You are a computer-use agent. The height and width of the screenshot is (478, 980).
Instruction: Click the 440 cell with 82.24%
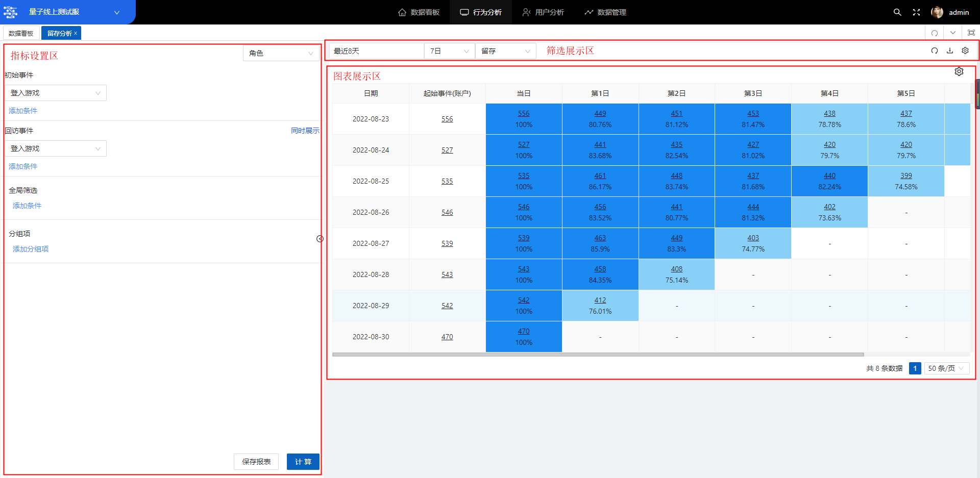coord(829,181)
